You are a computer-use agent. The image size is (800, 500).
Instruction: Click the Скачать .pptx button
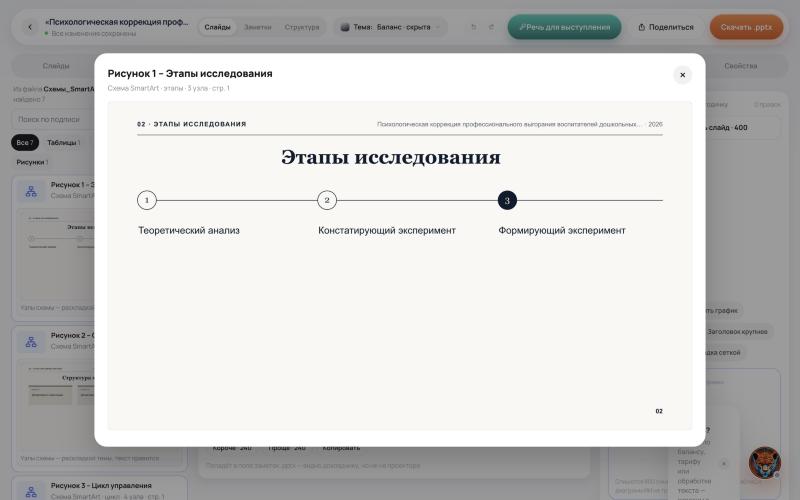click(746, 27)
